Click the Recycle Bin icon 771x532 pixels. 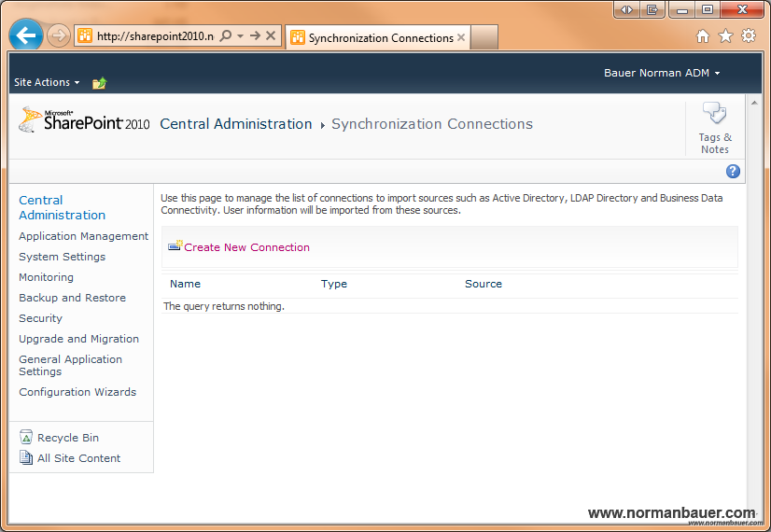click(26, 437)
